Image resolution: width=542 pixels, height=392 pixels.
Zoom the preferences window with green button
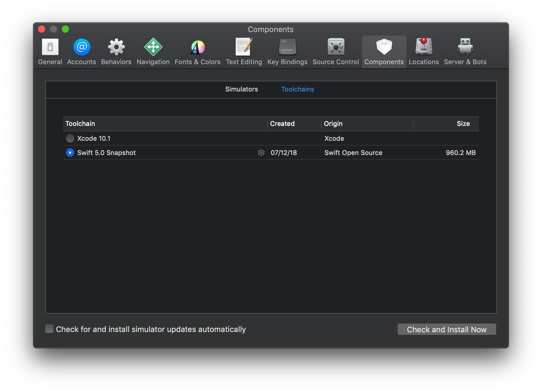65,29
